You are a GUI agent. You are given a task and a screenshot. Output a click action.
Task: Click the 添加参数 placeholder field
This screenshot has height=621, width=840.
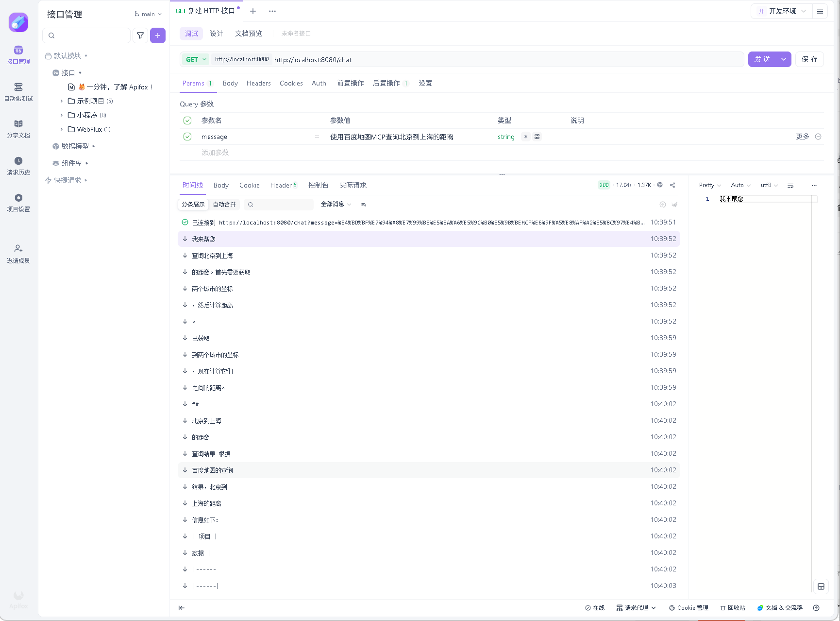[x=215, y=153]
